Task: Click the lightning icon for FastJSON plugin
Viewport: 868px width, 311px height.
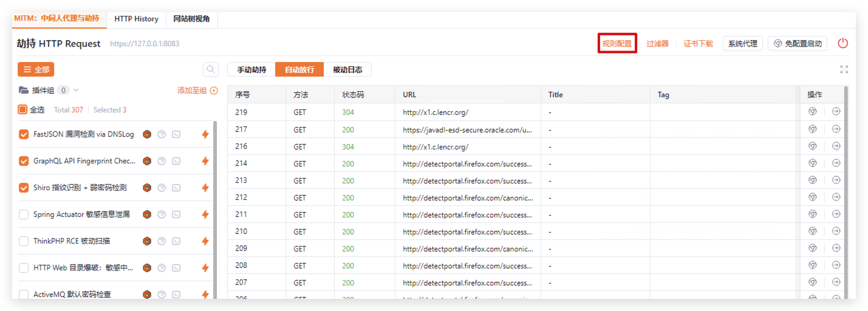Action: tap(205, 134)
